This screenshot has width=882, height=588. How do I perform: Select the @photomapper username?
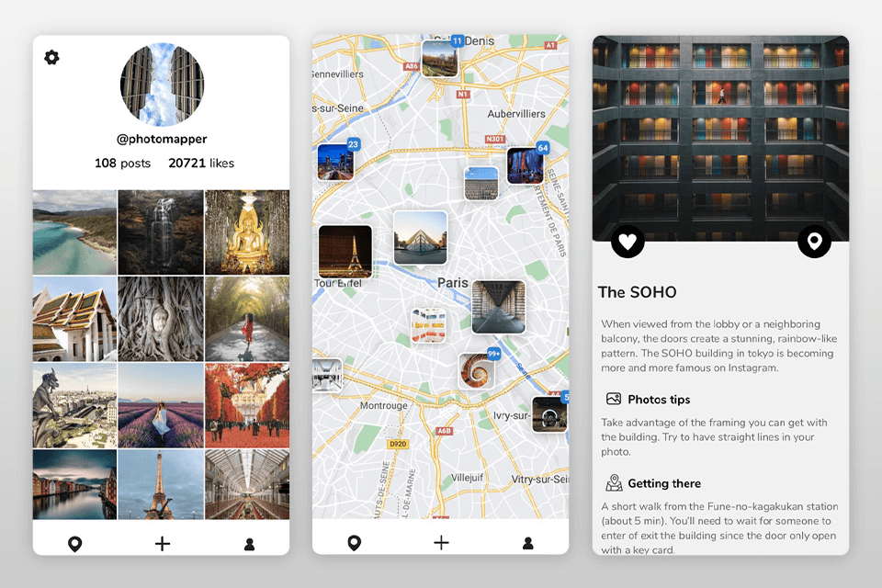162,139
